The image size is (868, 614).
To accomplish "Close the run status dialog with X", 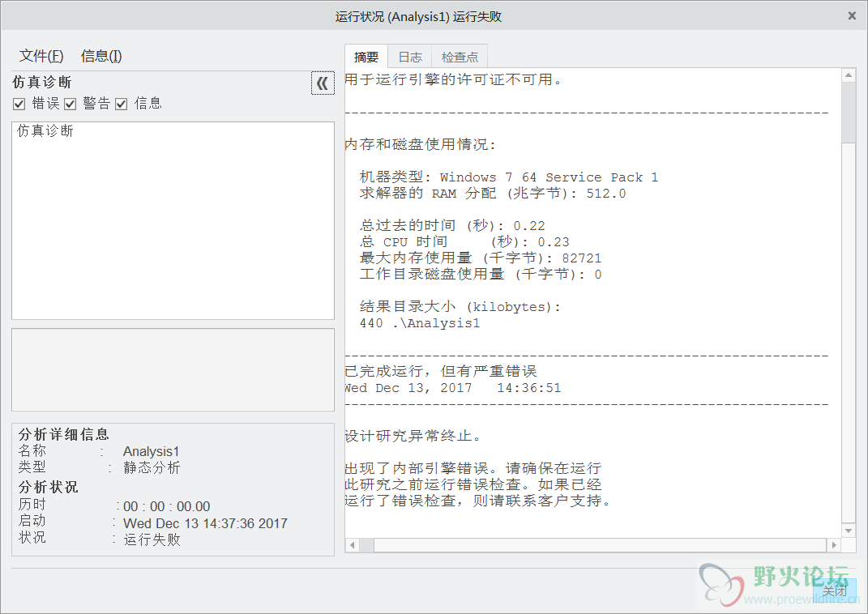I will (x=852, y=16).
